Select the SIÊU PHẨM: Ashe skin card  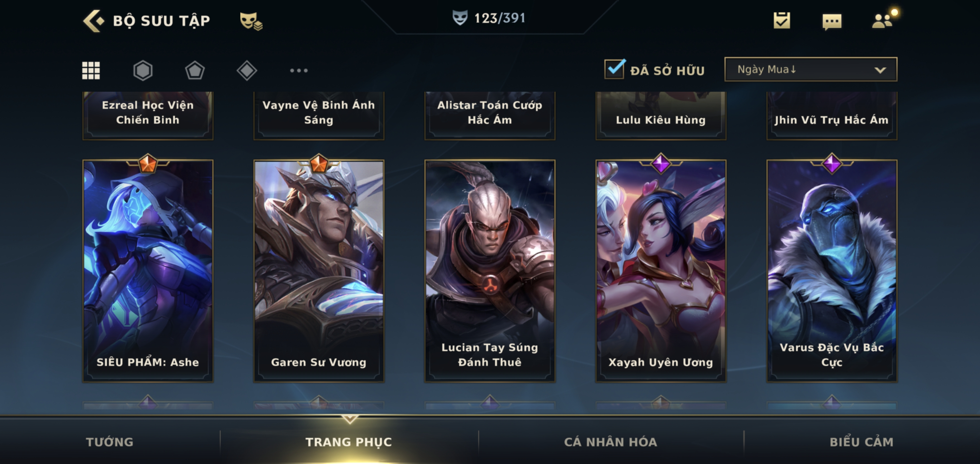148,270
